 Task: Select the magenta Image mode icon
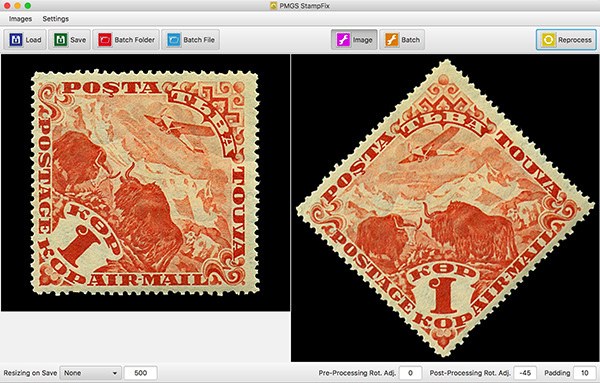(x=343, y=40)
